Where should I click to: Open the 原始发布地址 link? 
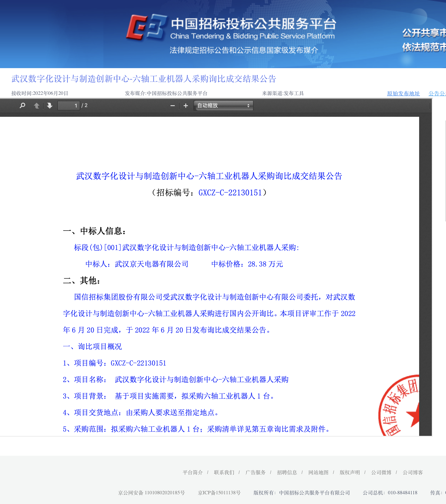pyautogui.click(x=403, y=94)
